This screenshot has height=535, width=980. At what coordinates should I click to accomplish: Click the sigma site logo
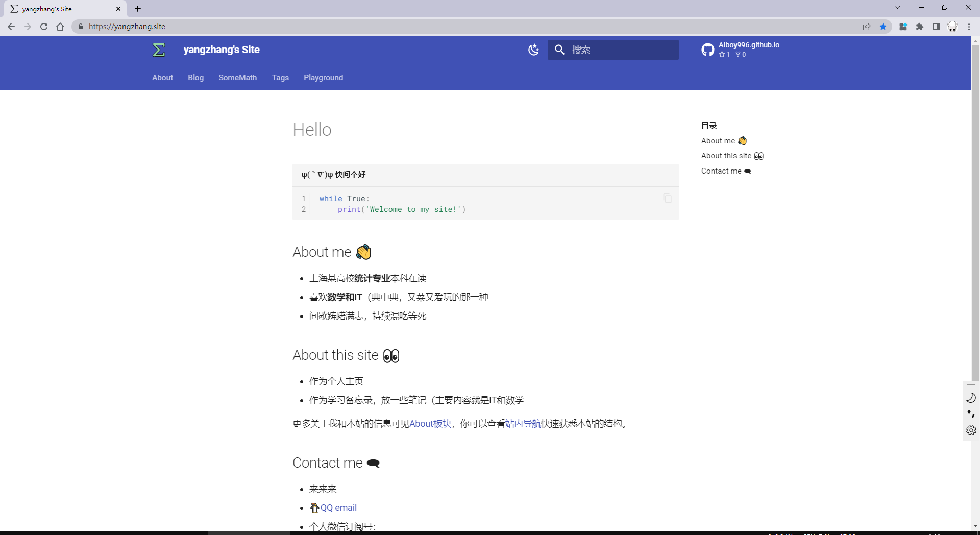click(159, 50)
